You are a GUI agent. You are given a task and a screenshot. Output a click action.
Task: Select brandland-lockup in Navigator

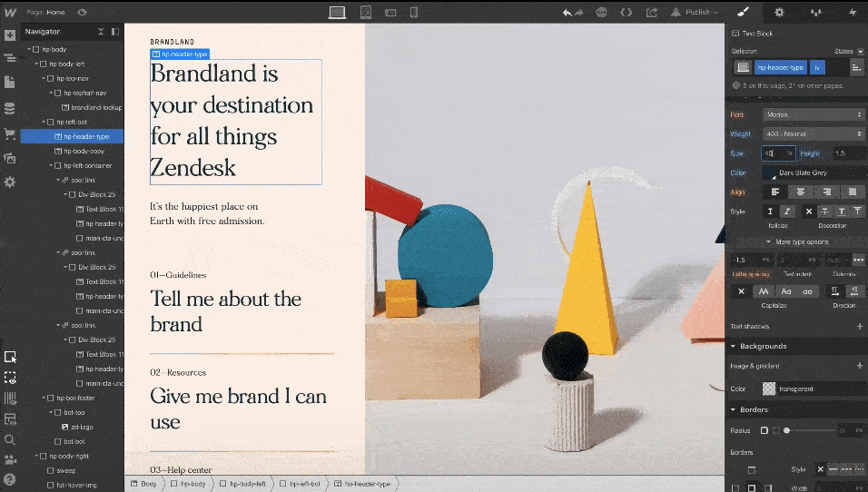click(72, 107)
